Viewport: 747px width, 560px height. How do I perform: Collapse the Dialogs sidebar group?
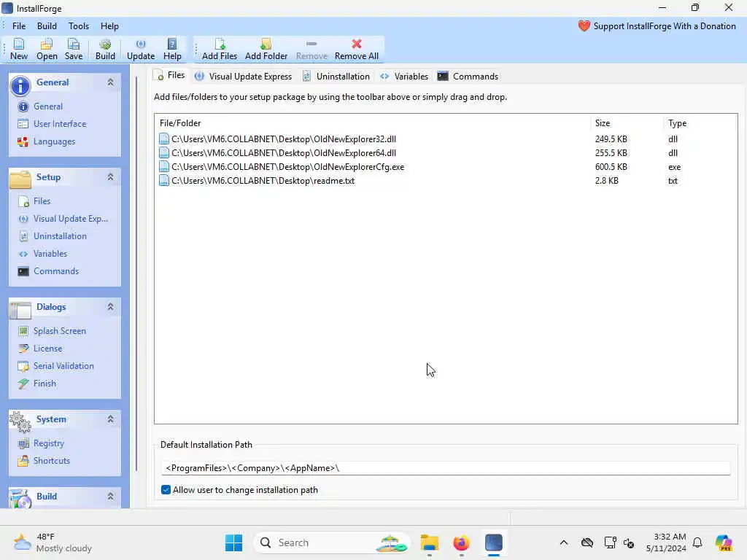pos(111,307)
